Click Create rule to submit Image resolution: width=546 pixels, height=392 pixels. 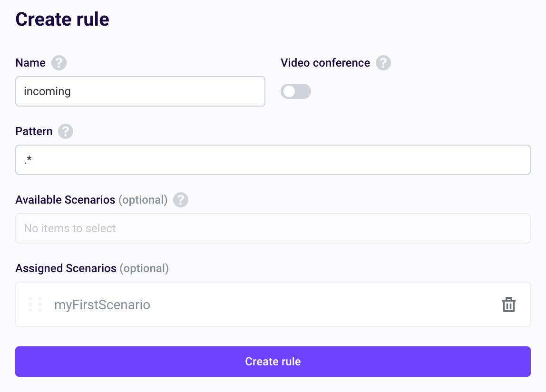pyautogui.click(x=273, y=362)
